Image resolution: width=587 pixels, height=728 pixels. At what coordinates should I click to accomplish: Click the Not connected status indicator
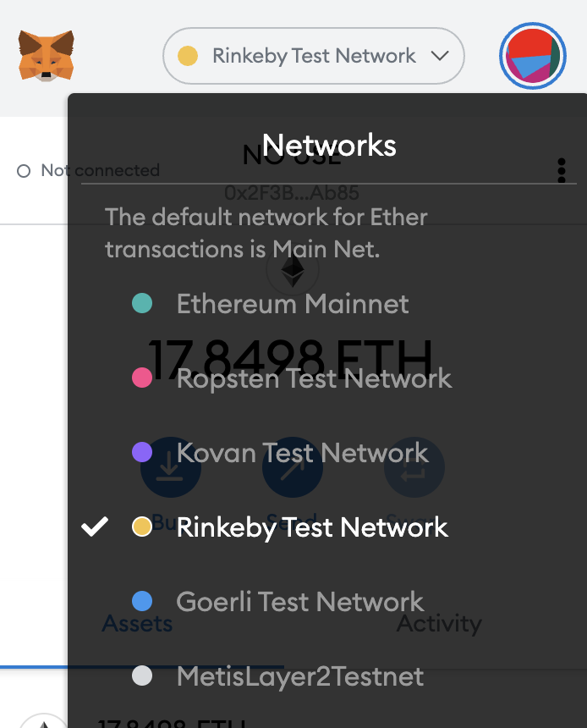click(88, 170)
